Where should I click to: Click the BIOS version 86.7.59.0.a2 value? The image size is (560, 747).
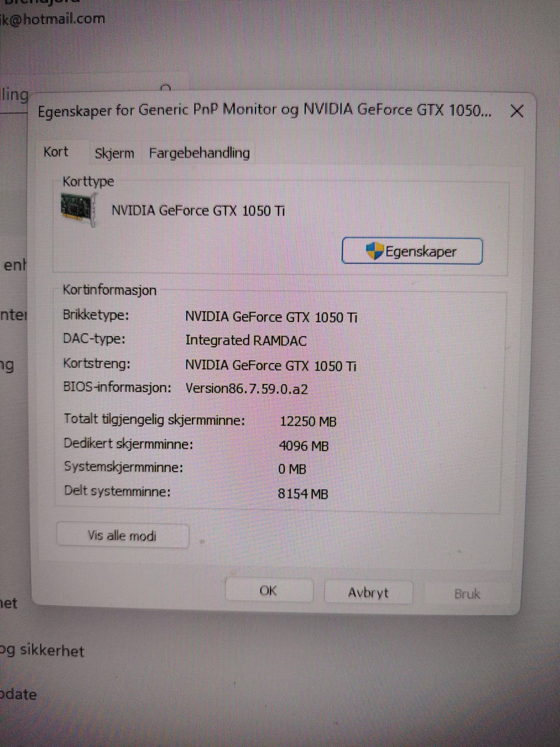246,389
